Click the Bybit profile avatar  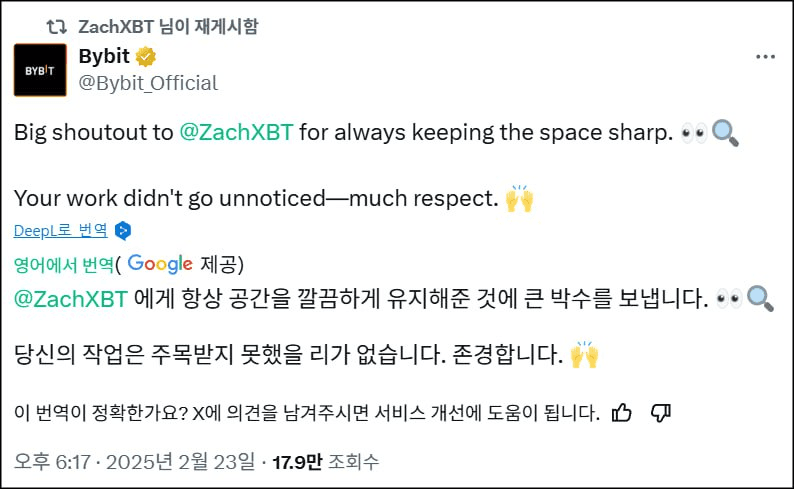40,70
